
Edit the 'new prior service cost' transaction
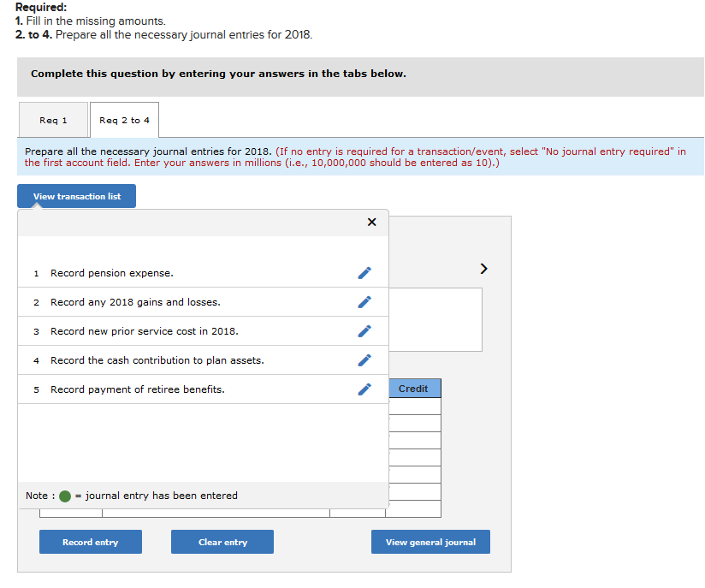(x=364, y=331)
